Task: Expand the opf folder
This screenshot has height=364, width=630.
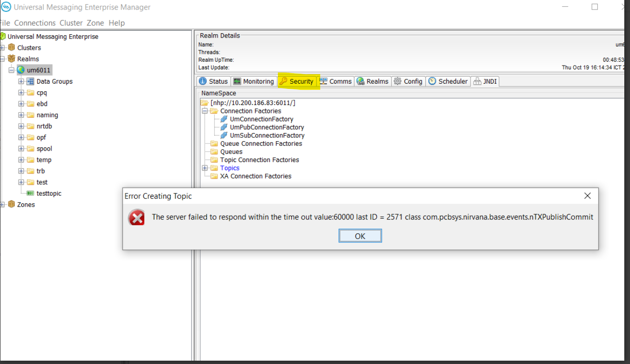Action: click(x=21, y=137)
